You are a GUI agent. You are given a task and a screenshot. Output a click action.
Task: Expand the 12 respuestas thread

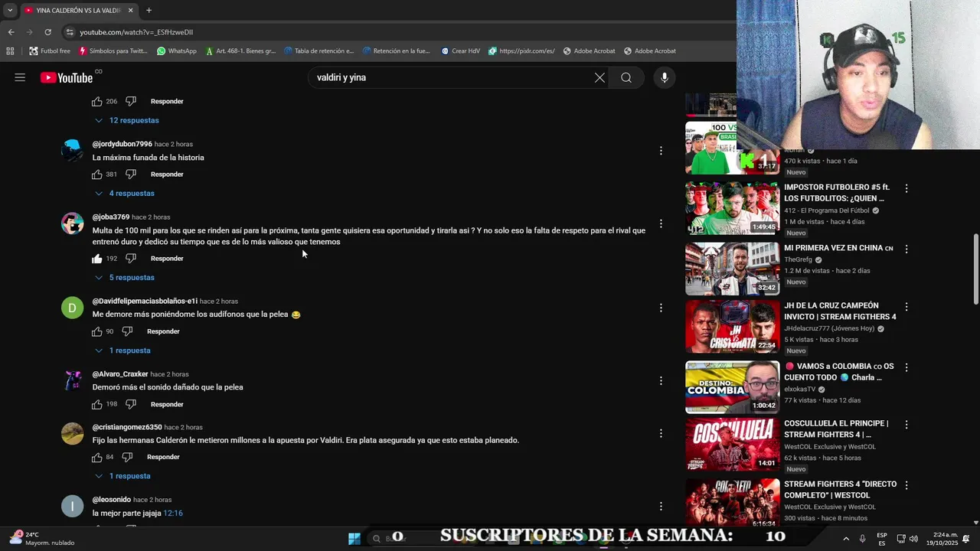tap(126, 120)
